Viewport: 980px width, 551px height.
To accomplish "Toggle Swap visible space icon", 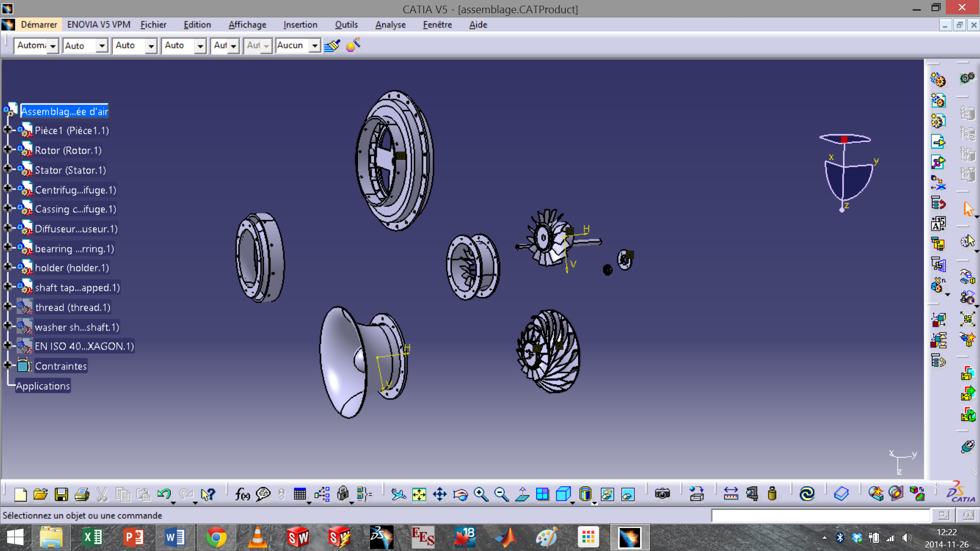I will (628, 494).
